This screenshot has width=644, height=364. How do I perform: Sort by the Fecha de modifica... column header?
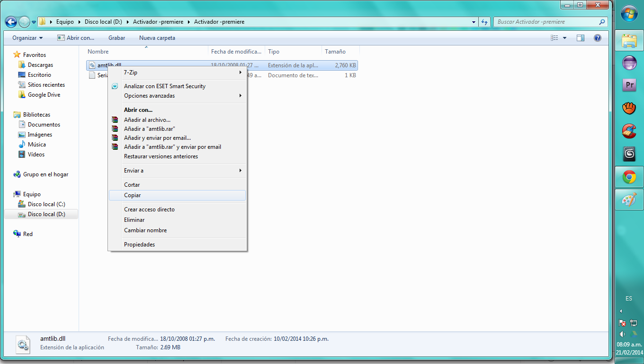click(x=236, y=52)
